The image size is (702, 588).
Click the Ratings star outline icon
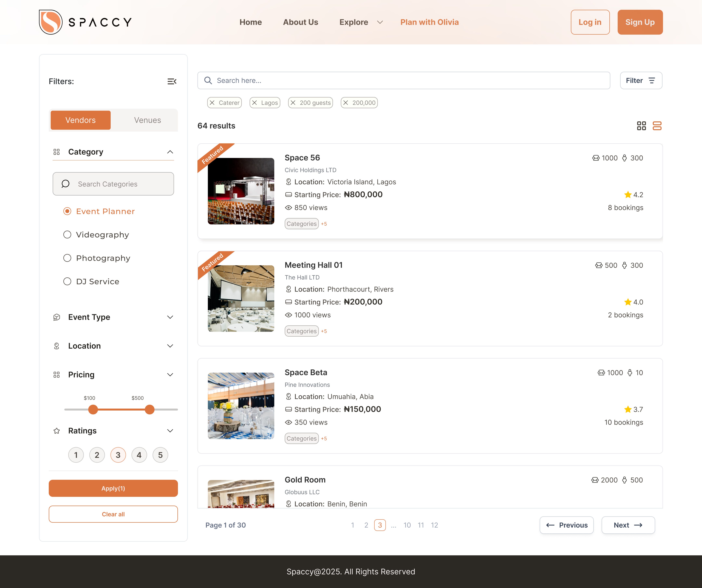point(57,431)
